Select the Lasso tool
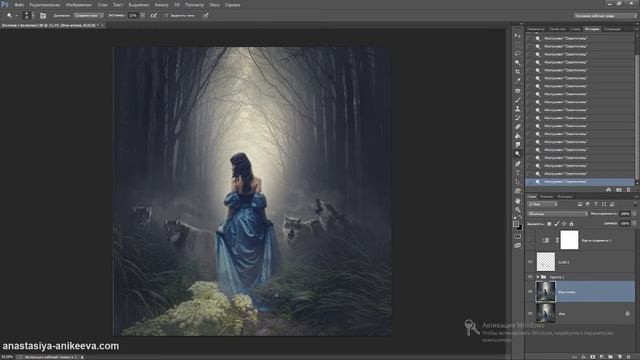The image size is (640, 360). [518, 53]
